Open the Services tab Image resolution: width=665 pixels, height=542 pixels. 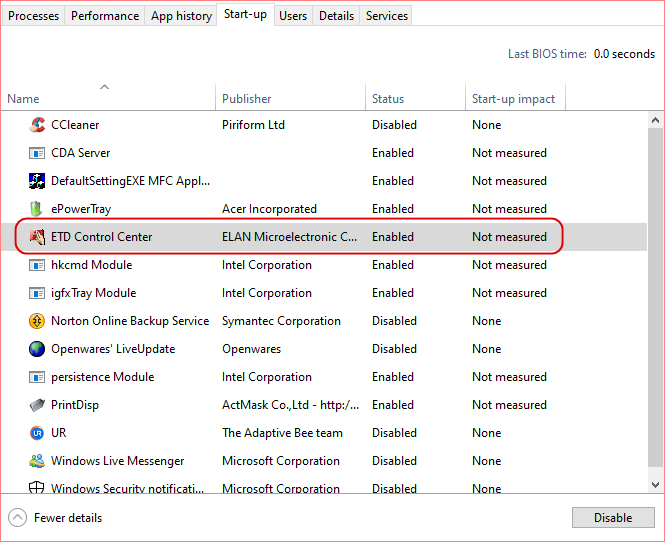[387, 16]
